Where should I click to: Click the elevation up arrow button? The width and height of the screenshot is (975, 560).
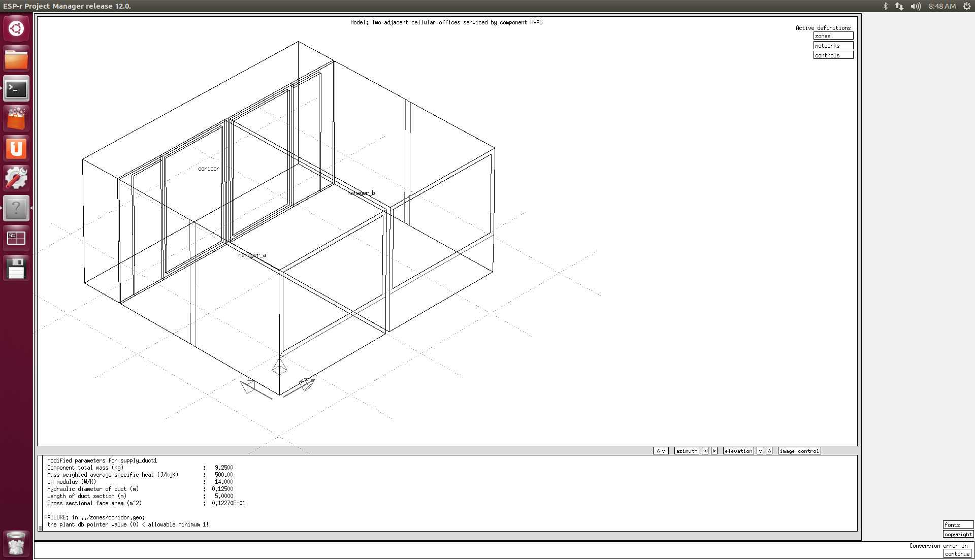pyautogui.click(x=769, y=451)
